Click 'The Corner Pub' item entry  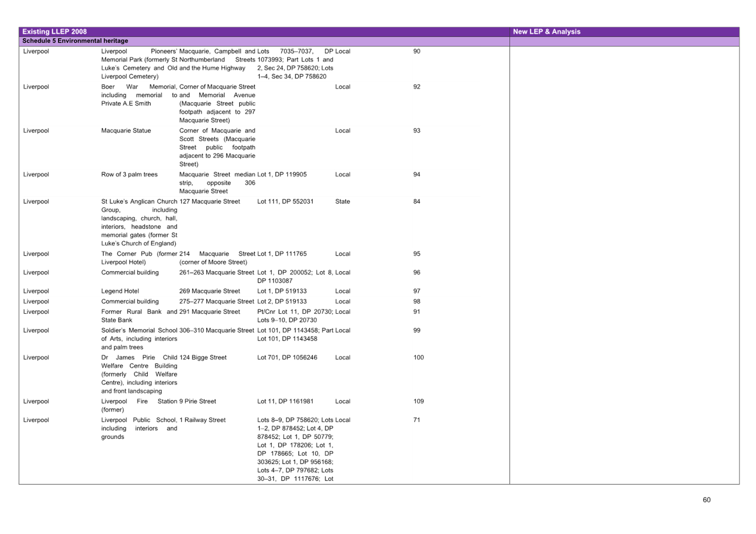coord(139,258)
